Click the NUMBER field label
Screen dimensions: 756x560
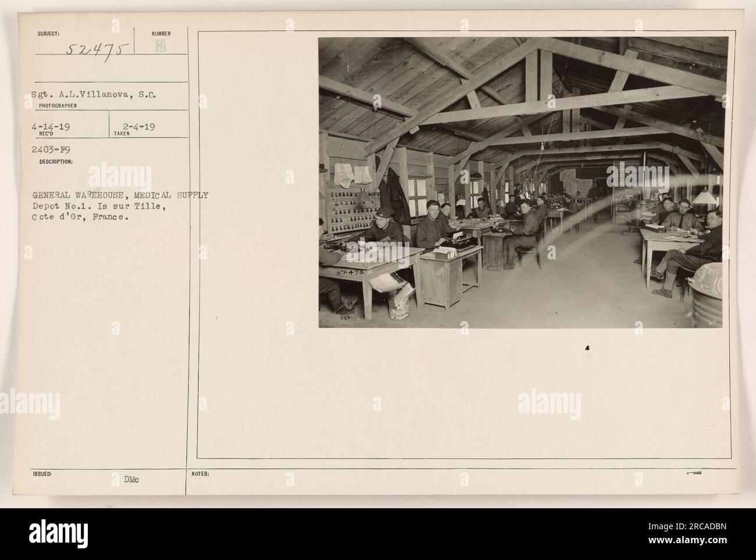[161, 34]
